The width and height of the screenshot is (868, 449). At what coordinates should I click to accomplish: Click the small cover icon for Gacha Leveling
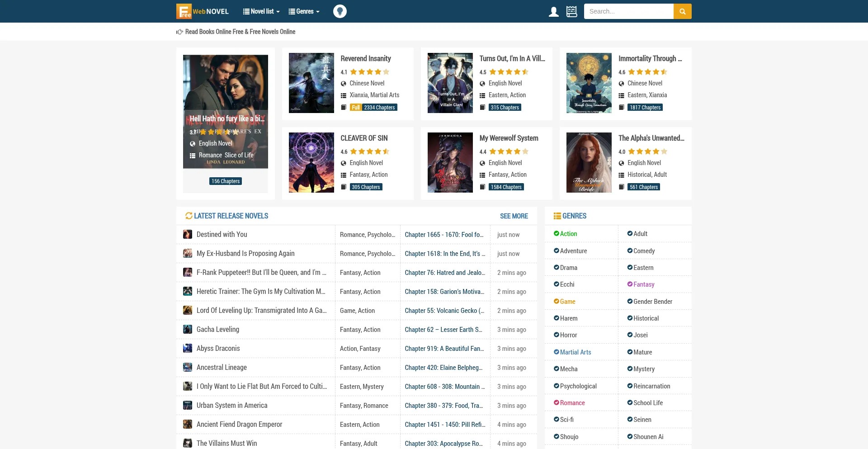(187, 330)
